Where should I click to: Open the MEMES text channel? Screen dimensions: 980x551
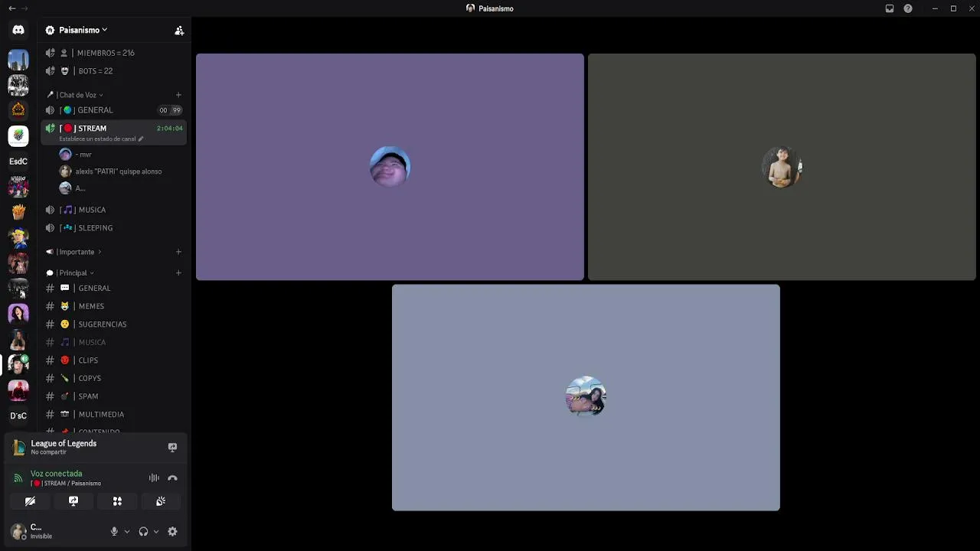coord(113,306)
